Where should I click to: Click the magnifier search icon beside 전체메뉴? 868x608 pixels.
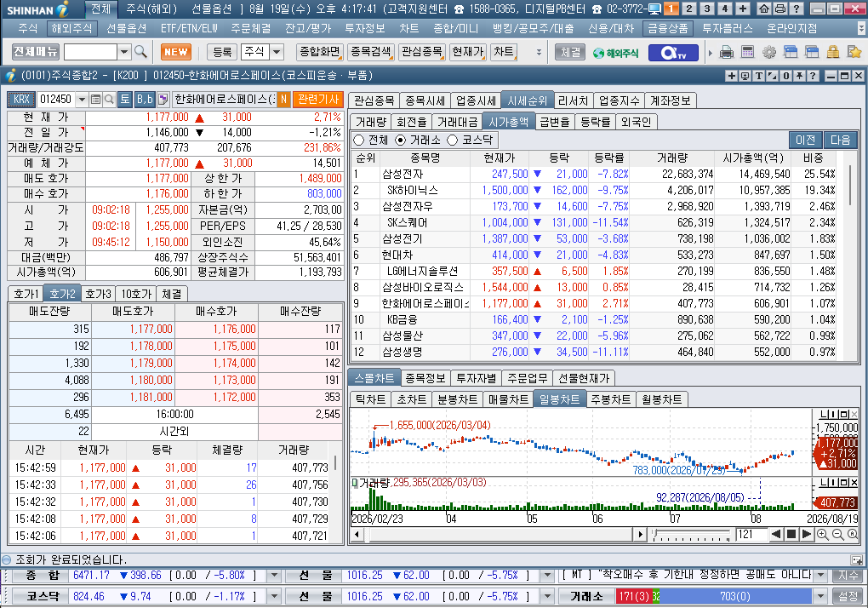point(140,52)
